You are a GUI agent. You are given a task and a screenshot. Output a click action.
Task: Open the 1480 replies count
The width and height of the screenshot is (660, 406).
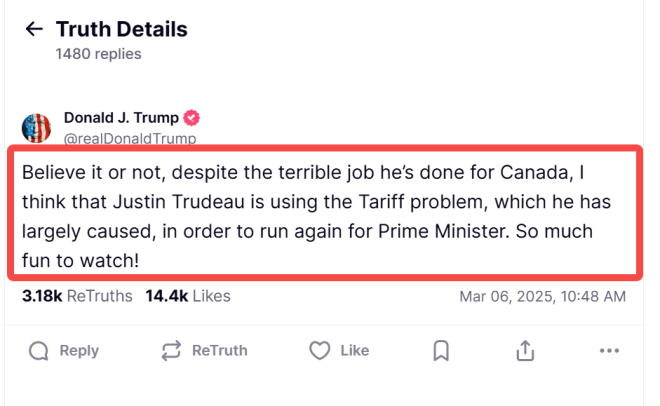point(98,54)
